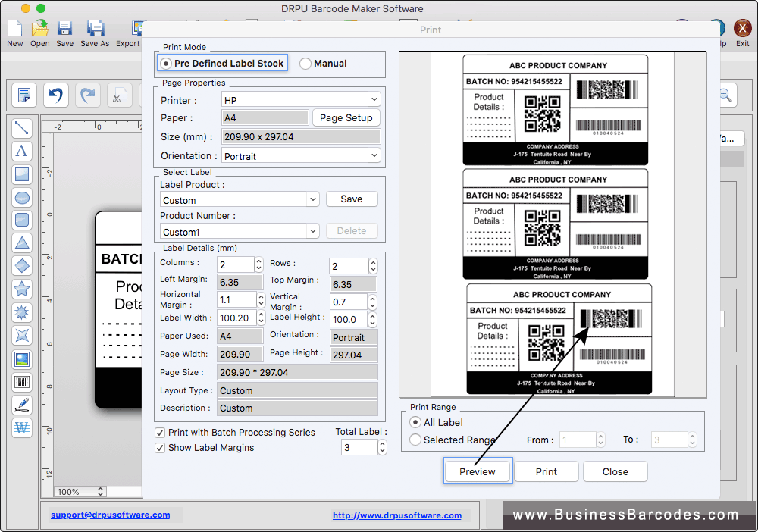The height and width of the screenshot is (532, 758).
Task: Select the Triangle shape tool
Action: click(x=22, y=243)
